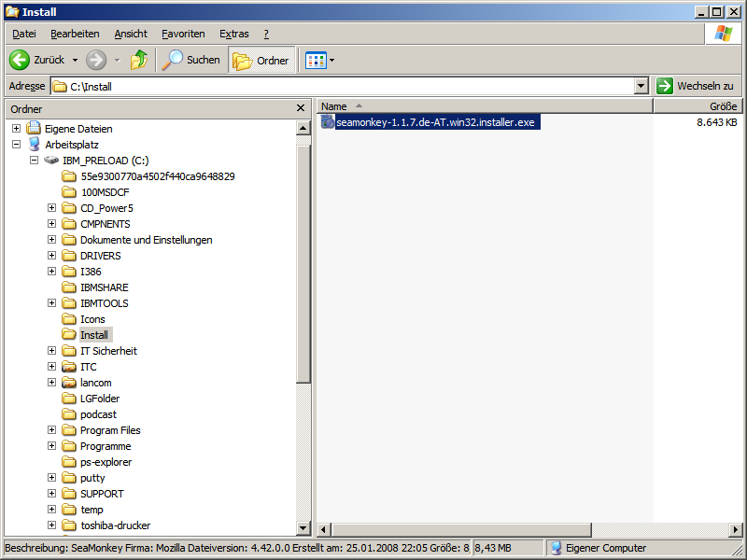Click the SUPPORT folder icon
The image size is (747, 560).
click(x=69, y=494)
